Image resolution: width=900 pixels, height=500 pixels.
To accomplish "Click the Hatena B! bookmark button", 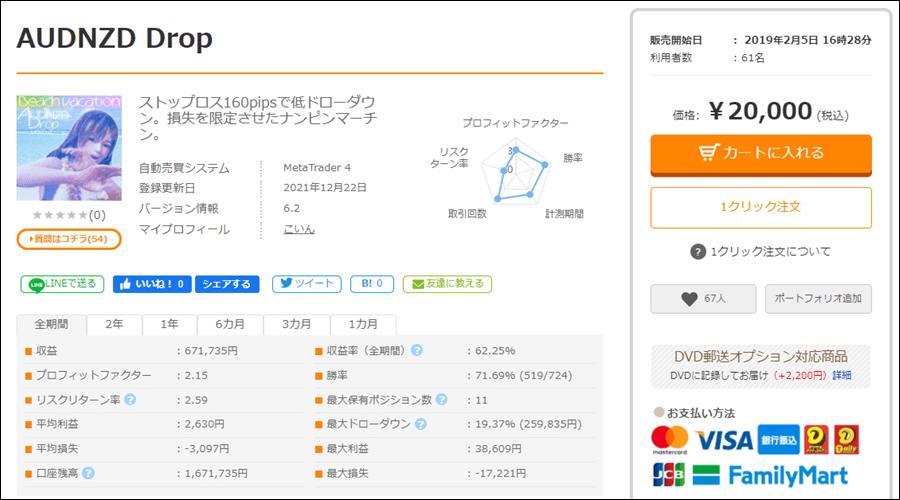I will point(372,284).
